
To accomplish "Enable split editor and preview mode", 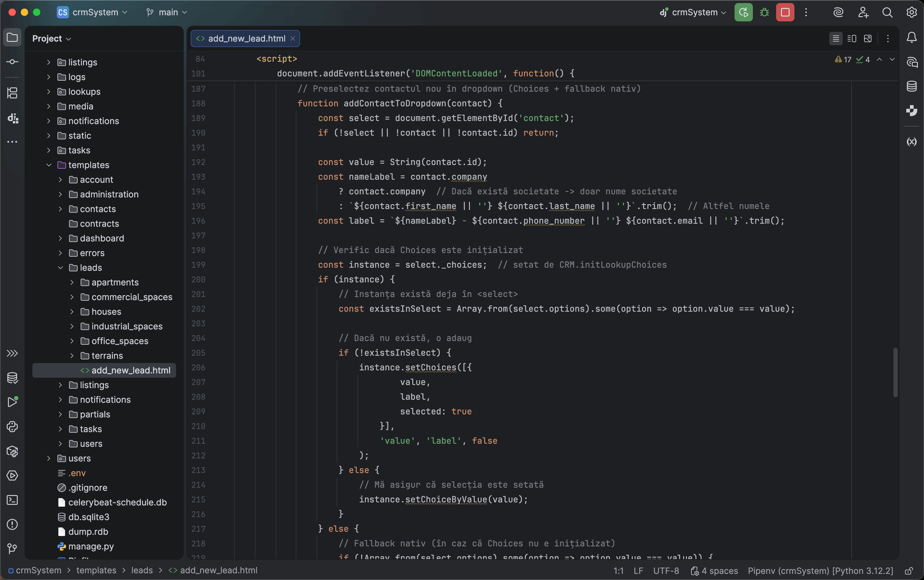I will 852,39.
